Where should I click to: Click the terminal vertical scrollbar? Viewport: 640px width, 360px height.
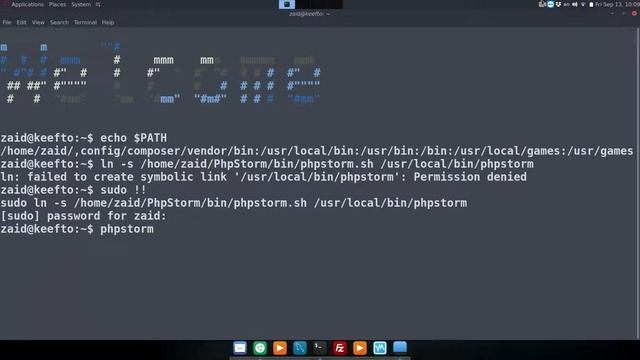[638, 183]
